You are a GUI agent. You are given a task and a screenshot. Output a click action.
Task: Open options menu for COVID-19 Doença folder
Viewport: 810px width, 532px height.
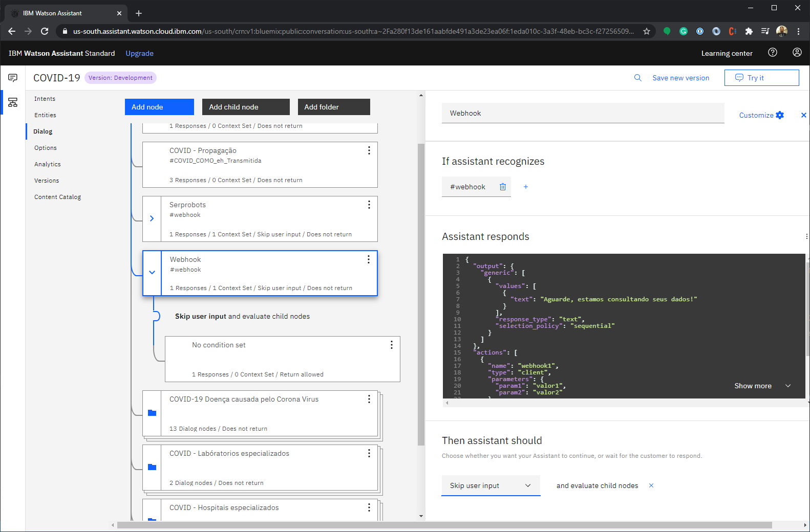tap(369, 399)
